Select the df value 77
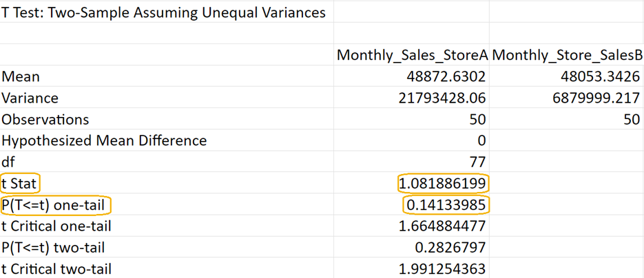644x278 pixels. pos(477,162)
